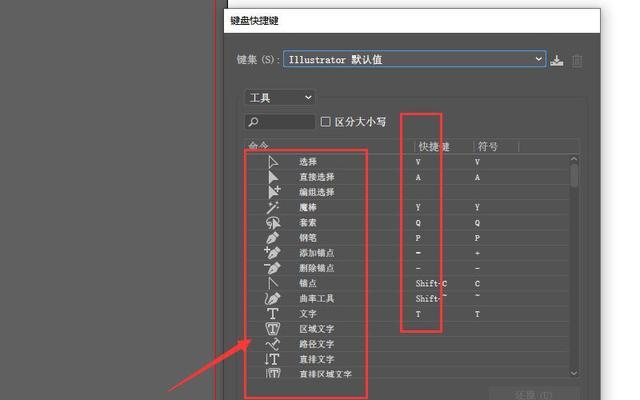The width and height of the screenshot is (640, 400).
Task: Click the Area Type tool icon
Action: (273, 329)
